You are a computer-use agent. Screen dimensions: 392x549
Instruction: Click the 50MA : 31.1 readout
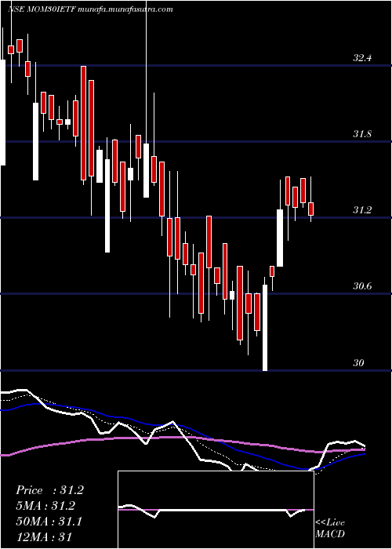(49, 522)
